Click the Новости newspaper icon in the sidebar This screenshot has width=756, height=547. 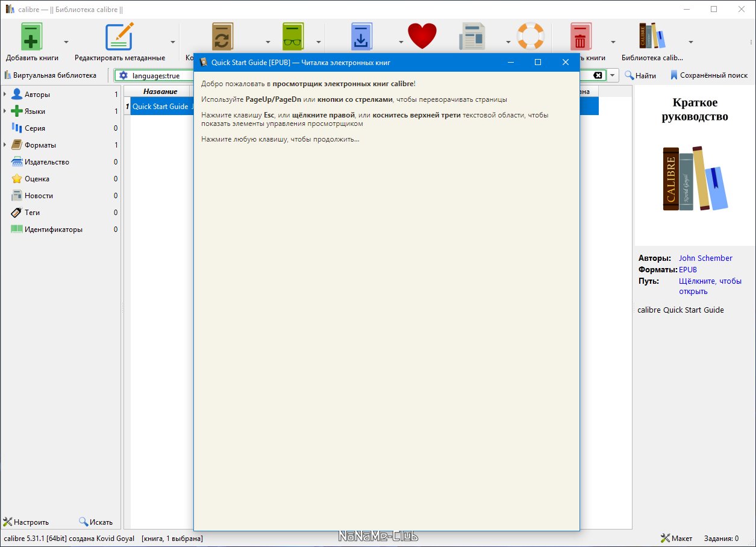[16, 196]
